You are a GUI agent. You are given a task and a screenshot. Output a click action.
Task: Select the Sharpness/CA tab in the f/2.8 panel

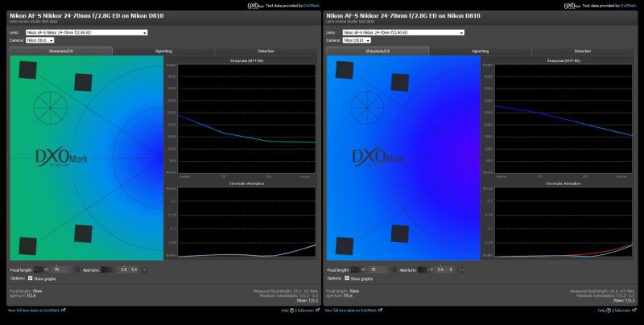(61, 51)
